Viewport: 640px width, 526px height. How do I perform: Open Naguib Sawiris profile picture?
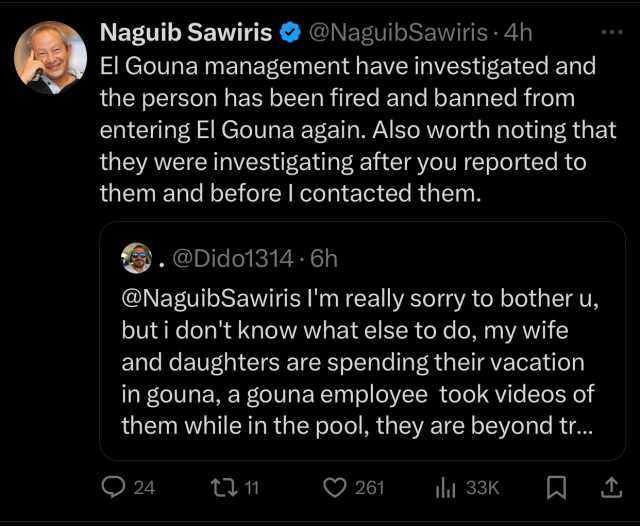50,56
